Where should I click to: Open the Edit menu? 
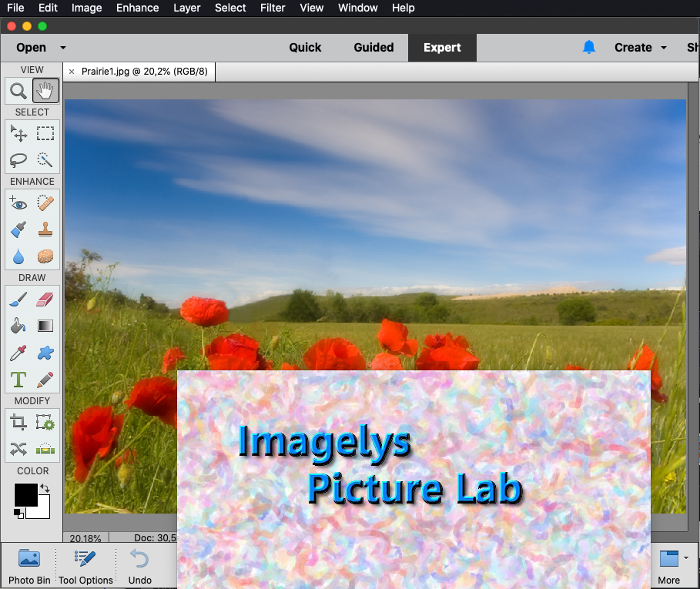pos(48,8)
